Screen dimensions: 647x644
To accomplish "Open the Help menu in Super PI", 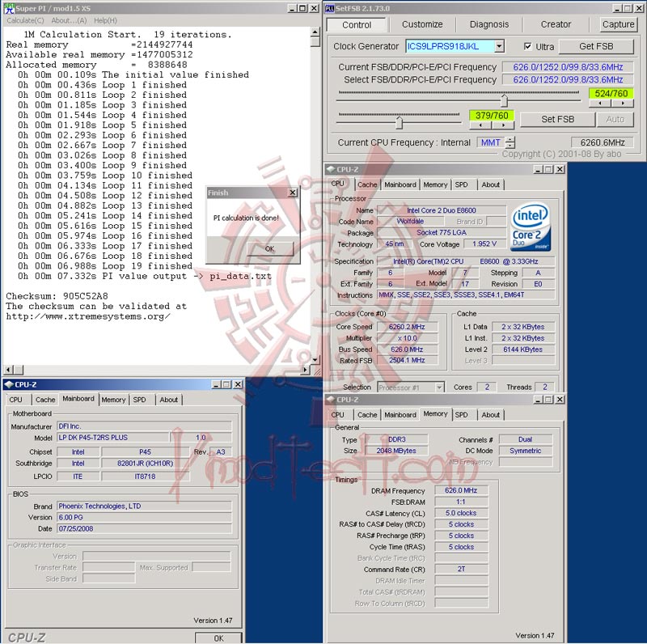I will point(105,20).
